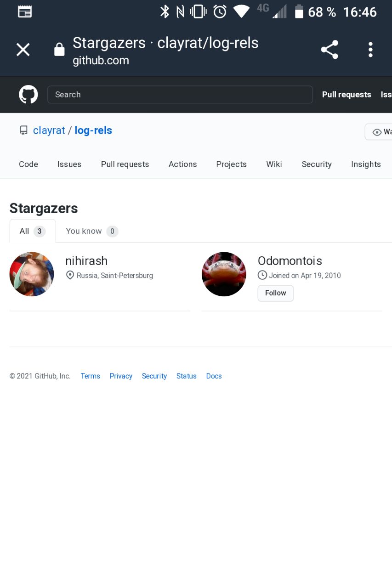The height and width of the screenshot is (588, 392).
Task: Tap the notification icon in status bar
Action: pyautogui.click(x=25, y=11)
